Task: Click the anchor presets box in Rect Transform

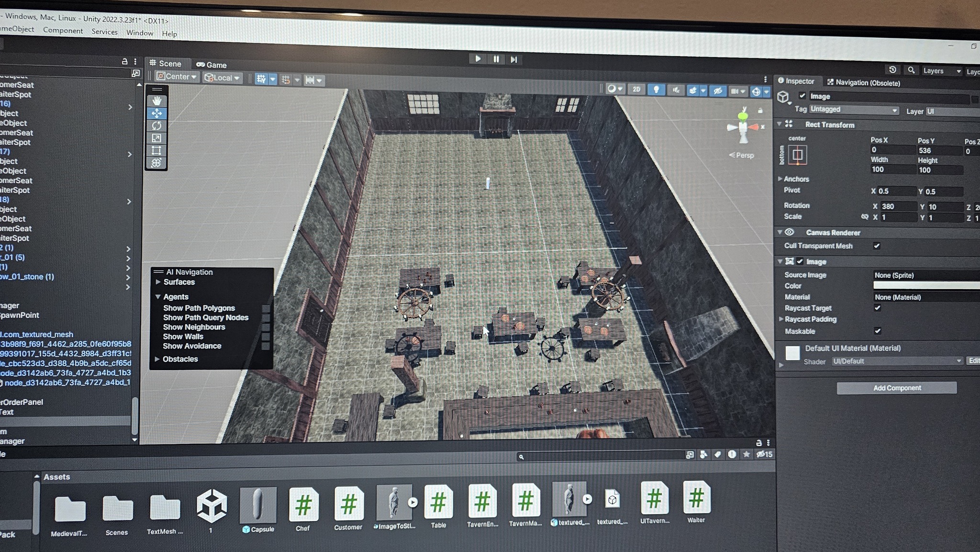Action: click(797, 155)
